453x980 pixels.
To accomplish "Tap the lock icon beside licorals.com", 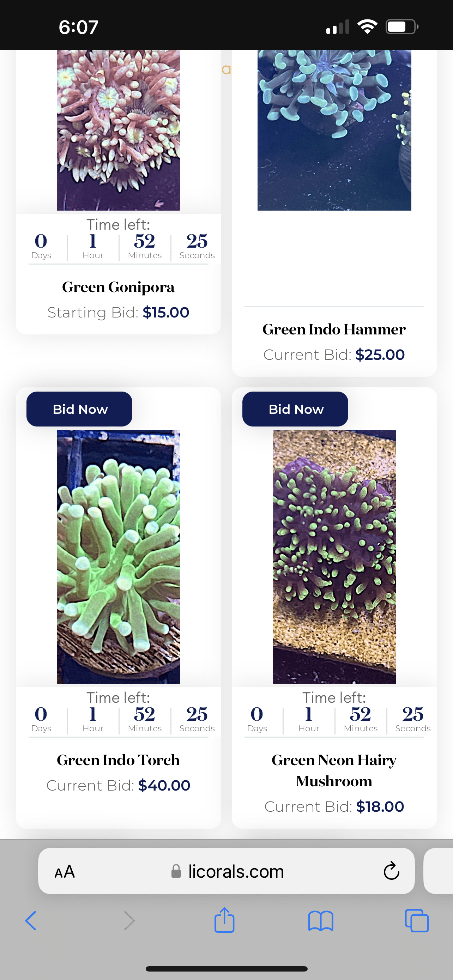I will (x=176, y=871).
